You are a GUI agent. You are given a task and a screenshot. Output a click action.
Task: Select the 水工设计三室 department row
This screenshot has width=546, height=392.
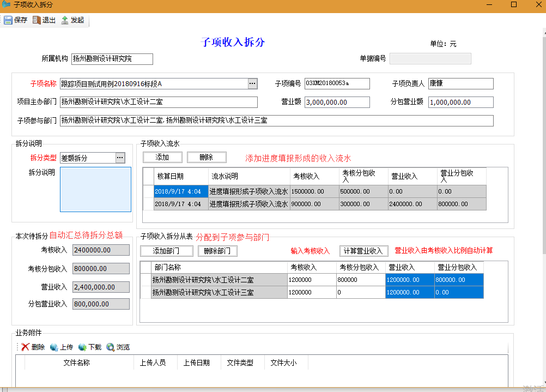220,292
